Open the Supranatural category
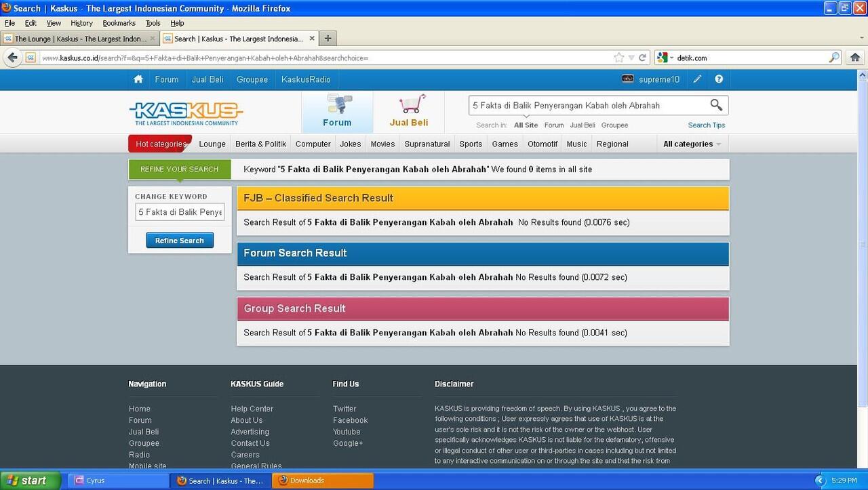This screenshot has width=868, height=490. click(427, 144)
